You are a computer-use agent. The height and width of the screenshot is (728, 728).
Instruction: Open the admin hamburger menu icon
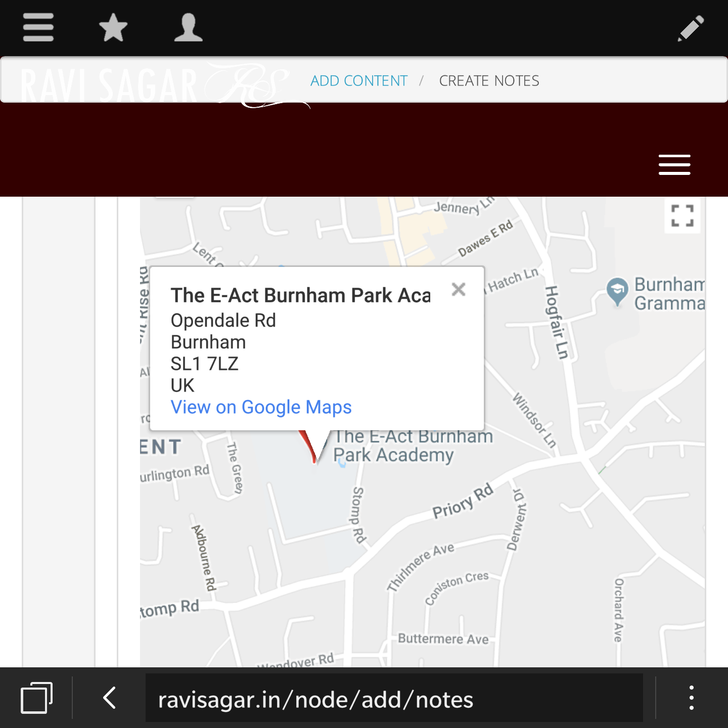38,27
